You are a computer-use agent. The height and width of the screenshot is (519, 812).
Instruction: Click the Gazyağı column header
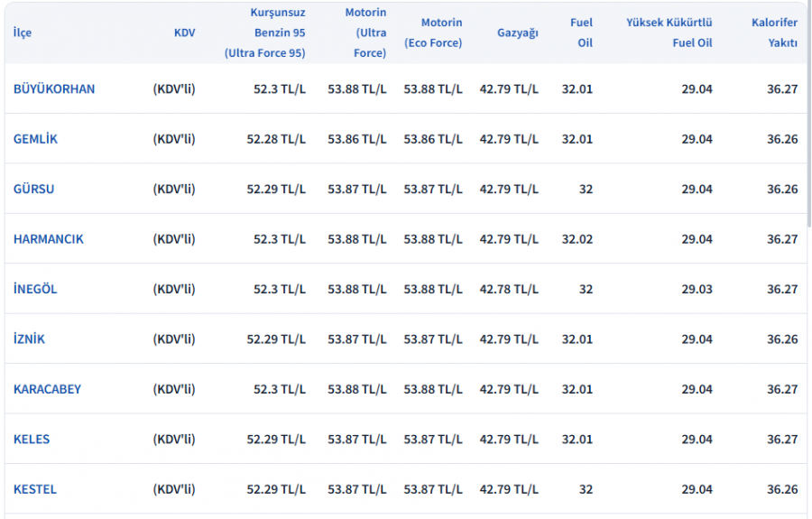coord(518,32)
